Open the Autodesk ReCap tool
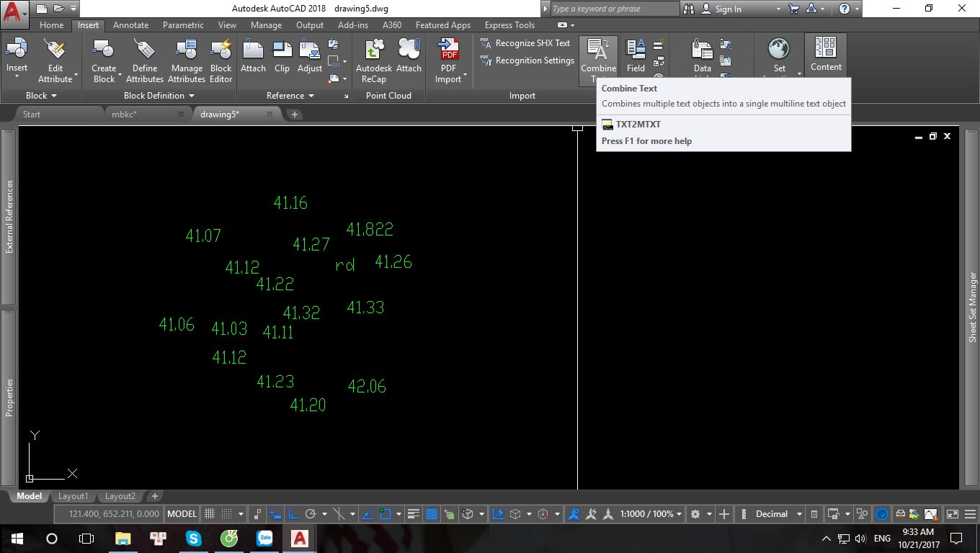Viewport: 980px width, 553px height. coord(374,60)
